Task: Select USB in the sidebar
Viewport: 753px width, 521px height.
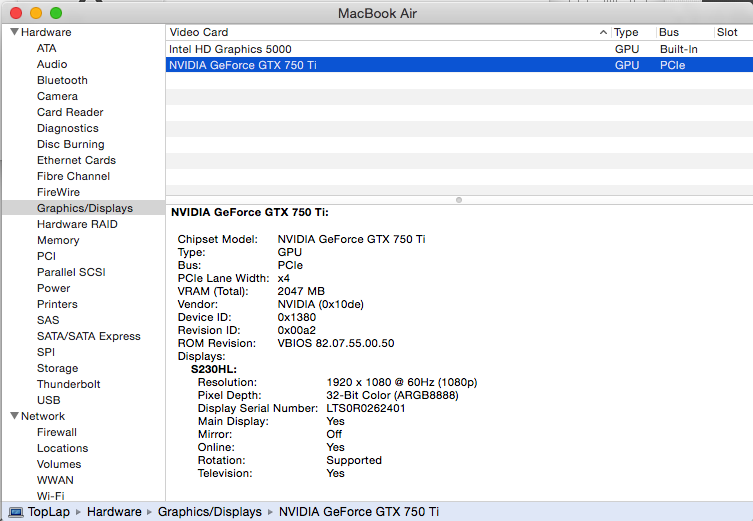Action: pos(49,400)
